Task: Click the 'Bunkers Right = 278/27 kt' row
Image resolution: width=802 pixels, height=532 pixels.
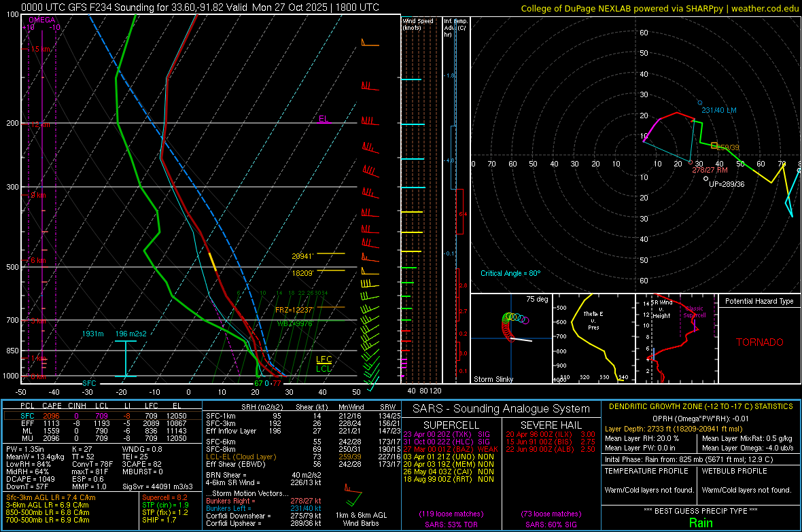Action: point(264,501)
